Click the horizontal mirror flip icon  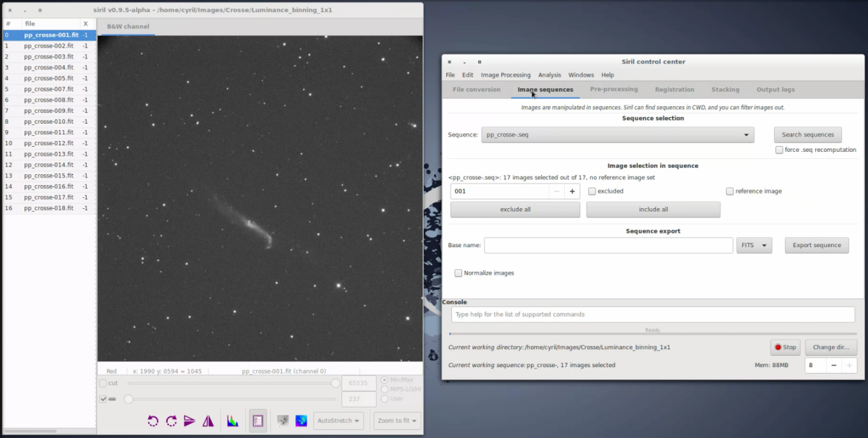208,421
